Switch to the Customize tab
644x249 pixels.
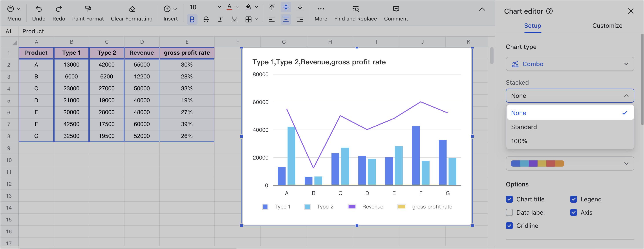(607, 26)
